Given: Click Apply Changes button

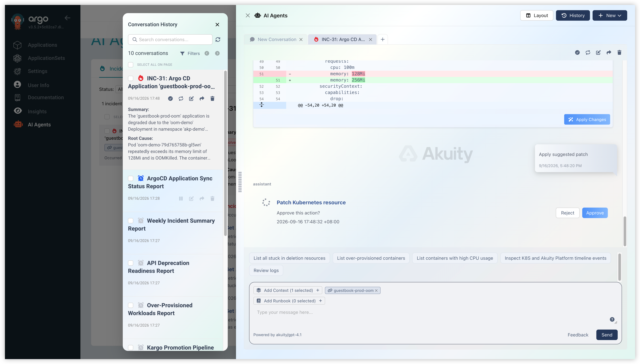Looking at the screenshot, I should [x=587, y=120].
